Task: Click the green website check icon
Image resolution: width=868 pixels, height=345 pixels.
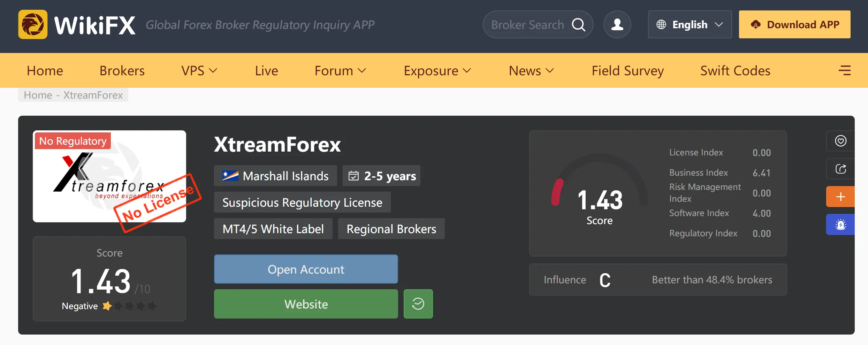Action: (418, 304)
